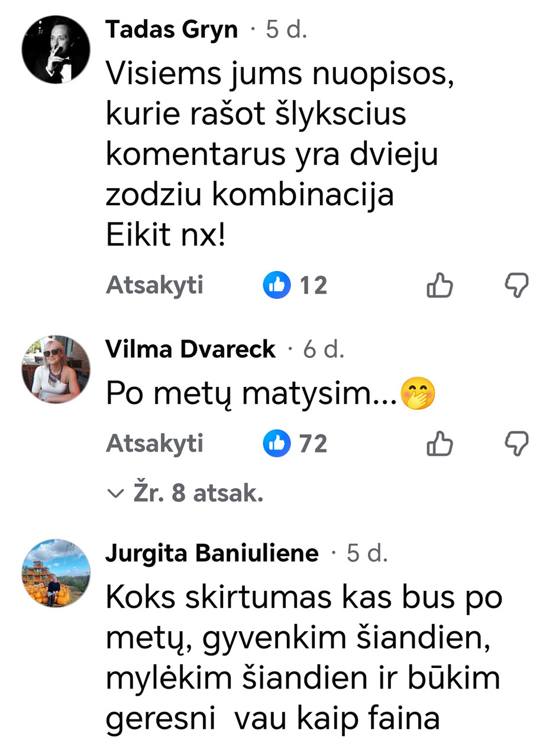Open Jurgita Baniuliene's profile picture
This screenshot has height=756, width=559.
coord(56,573)
